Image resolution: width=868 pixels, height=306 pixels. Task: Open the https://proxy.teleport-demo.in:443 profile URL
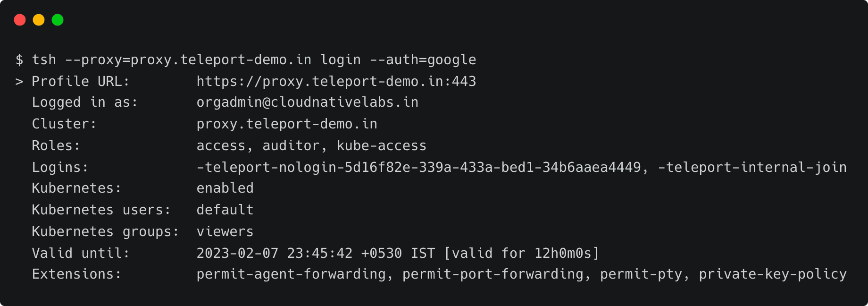336,82
